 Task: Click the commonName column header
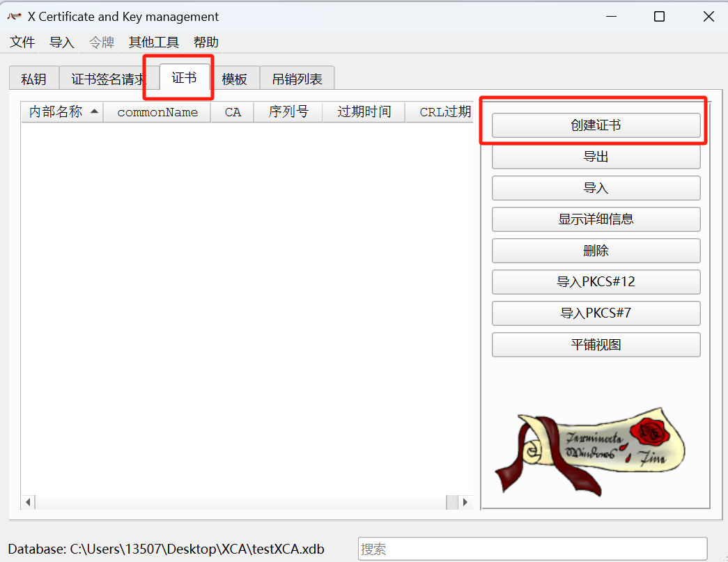[157, 112]
